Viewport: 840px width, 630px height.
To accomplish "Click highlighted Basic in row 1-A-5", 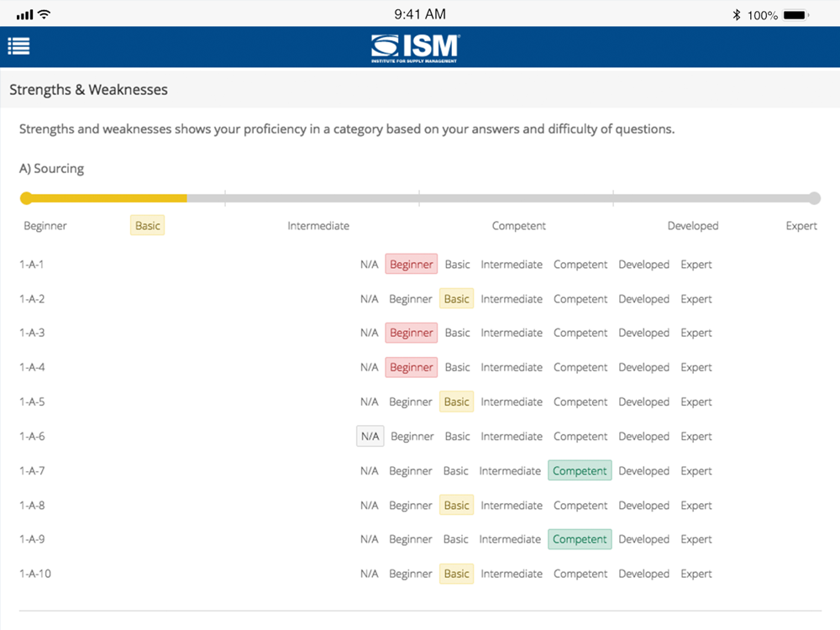I will coord(456,402).
